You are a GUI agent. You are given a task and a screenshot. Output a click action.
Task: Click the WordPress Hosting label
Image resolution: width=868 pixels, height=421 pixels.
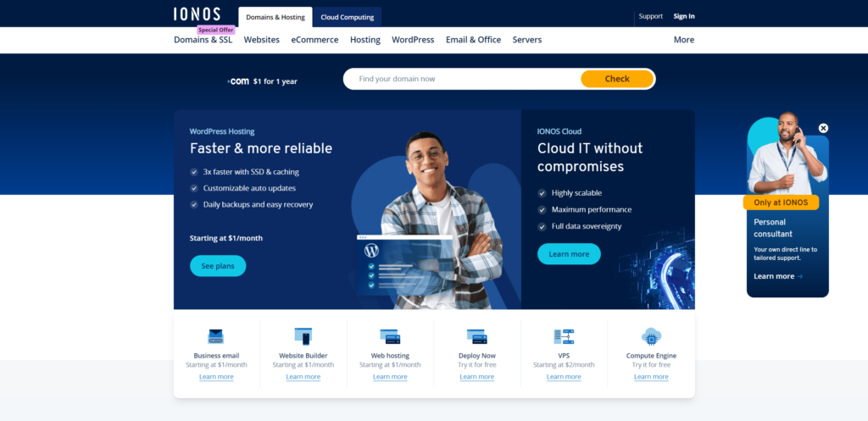222,131
